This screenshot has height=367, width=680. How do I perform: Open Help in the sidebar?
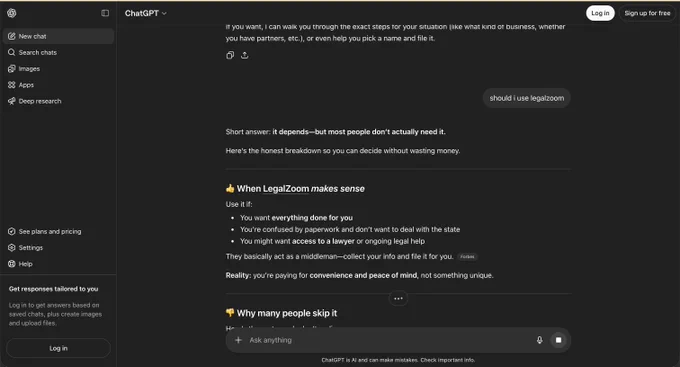click(x=58, y=264)
